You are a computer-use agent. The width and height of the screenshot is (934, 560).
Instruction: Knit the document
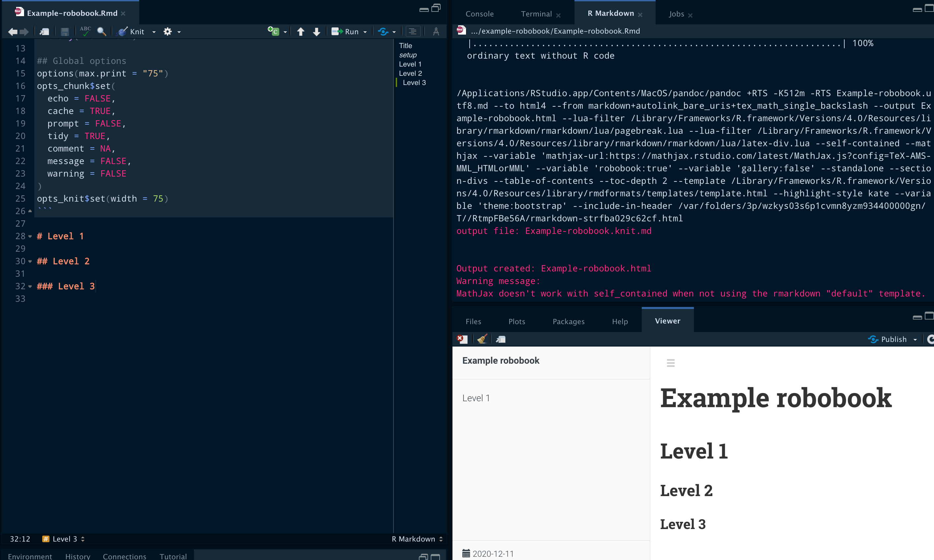click(132, 32)
